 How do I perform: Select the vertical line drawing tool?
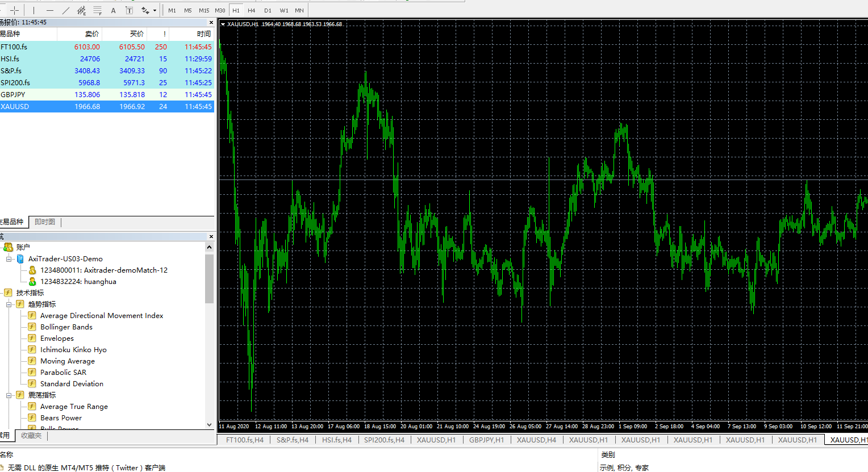[x=34, y=10]
